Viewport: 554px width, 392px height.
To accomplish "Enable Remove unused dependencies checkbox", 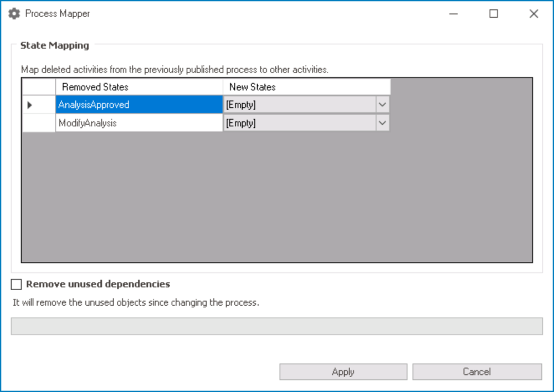I will [x=17, y=285].
